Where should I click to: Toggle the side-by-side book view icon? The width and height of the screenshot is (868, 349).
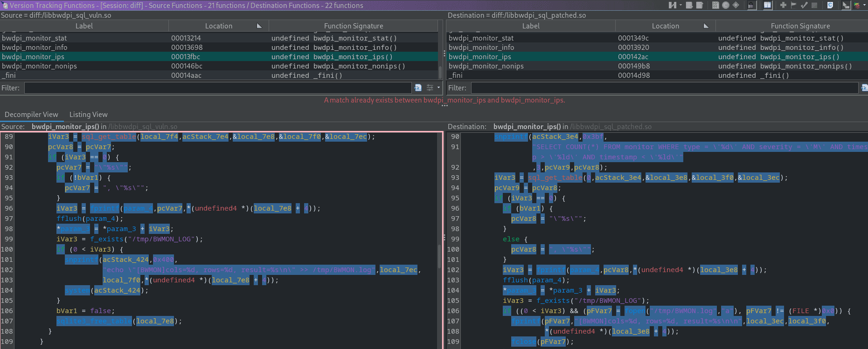[768, 5]
